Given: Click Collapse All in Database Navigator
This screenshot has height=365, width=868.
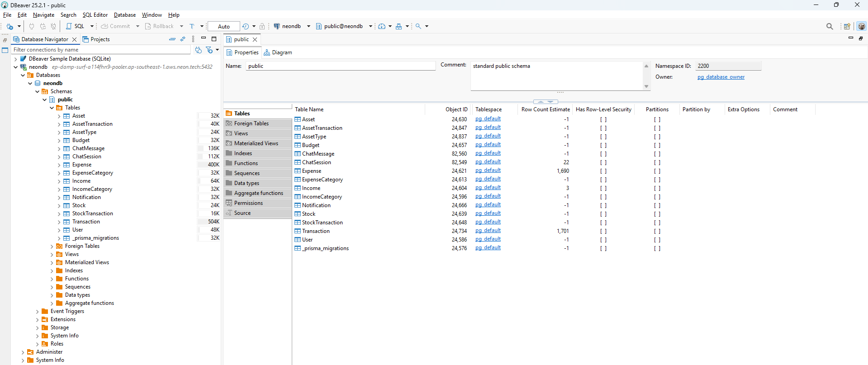Looking at the screenshot, I should tap(172, 39).
